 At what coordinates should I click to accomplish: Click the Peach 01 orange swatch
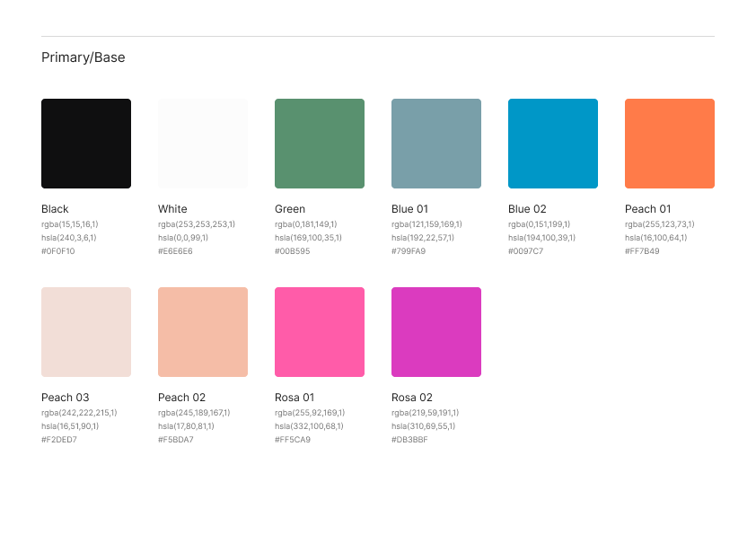[x=670, y=144]
